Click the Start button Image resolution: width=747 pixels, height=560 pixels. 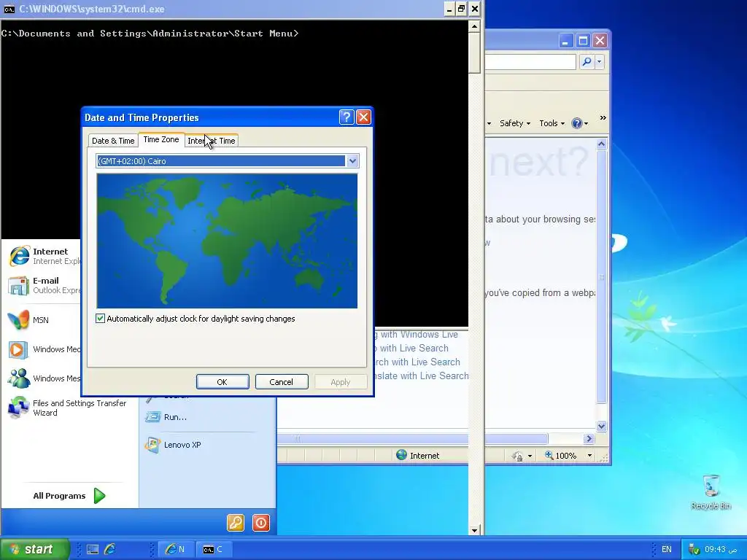point(35,549)
